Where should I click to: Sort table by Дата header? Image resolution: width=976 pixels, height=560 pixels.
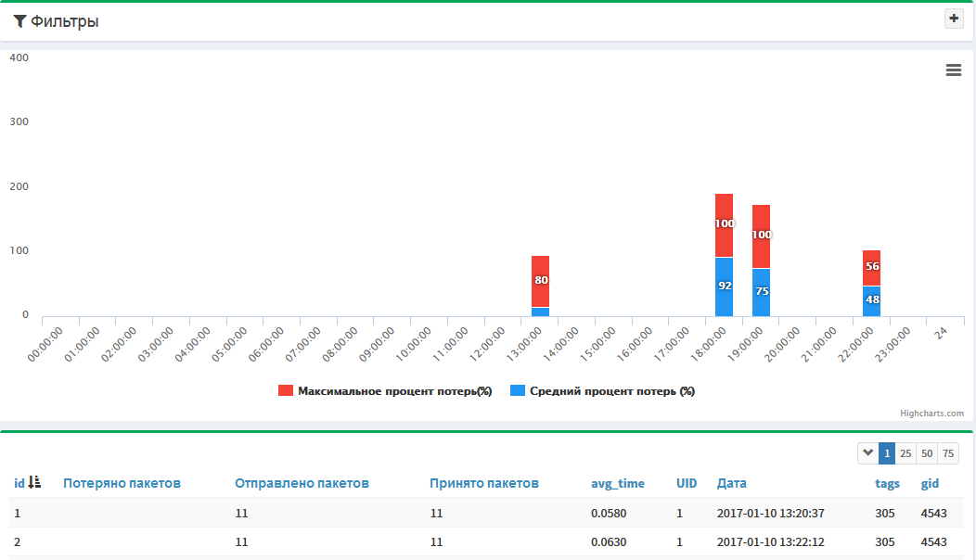731,483
